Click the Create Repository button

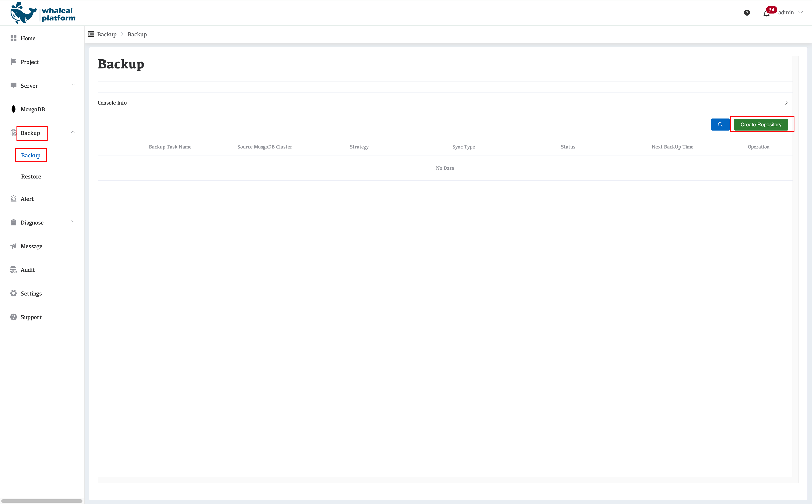coord(761,125)
